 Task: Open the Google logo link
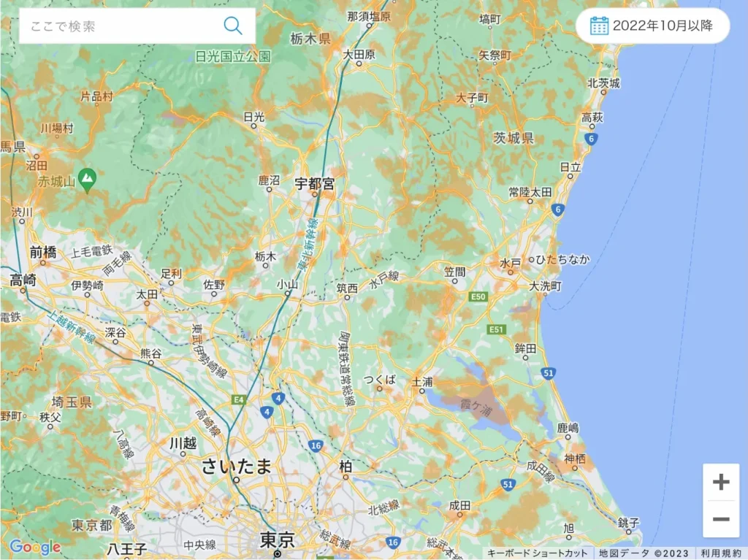point(35,547)
